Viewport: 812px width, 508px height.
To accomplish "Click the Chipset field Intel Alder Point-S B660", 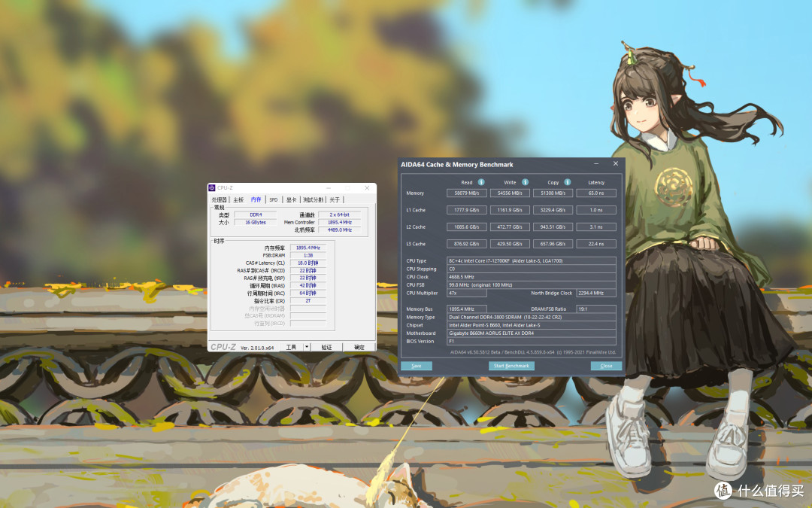I will [x=532, y=325].
